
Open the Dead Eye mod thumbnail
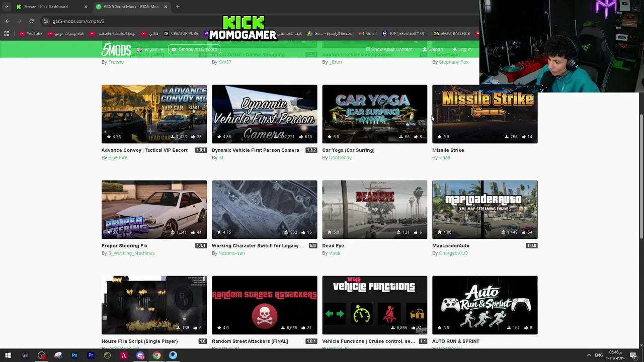(374, 210)
